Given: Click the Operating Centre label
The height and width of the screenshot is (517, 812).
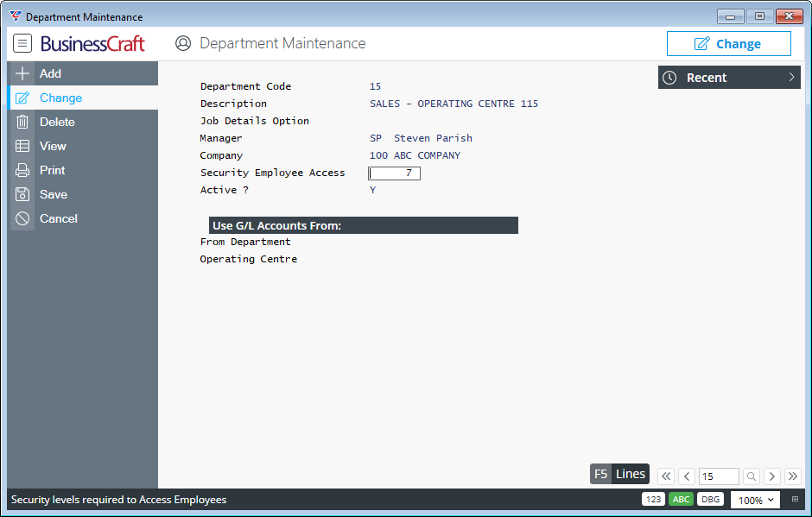Looking at the screenshot, I should 249,259.
